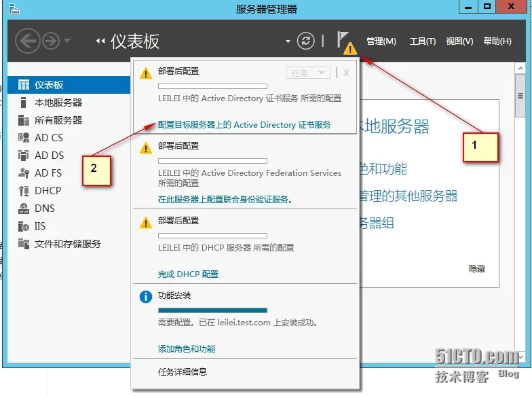532x396 pixels.
Task: Expand the dropdown arrow next to 仪表板 title
Action: [288, 41]
